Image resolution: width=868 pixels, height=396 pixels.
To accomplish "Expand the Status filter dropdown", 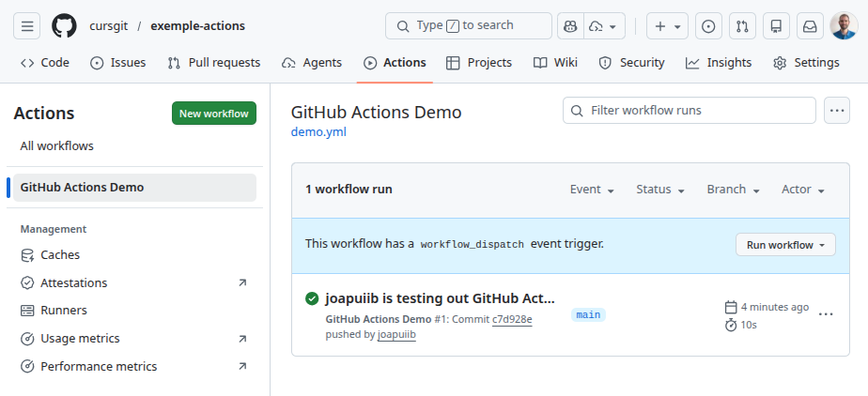I will (659, 190).
